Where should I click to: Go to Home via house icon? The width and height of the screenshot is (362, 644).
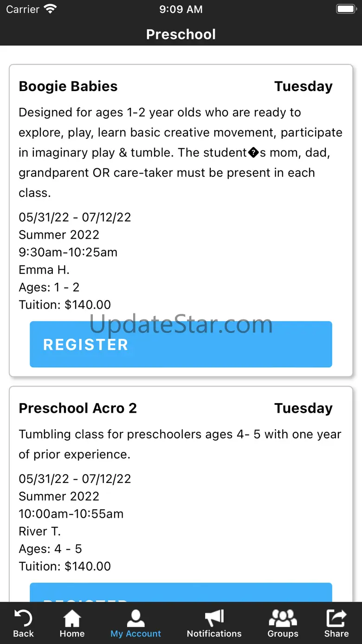click(72, 618)
